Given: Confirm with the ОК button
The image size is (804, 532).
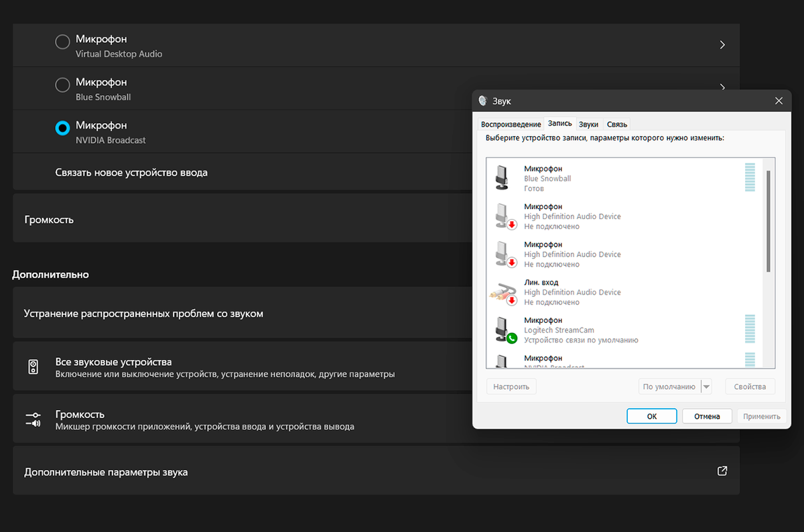Looking at the screenshot, I should coord(652,416).
